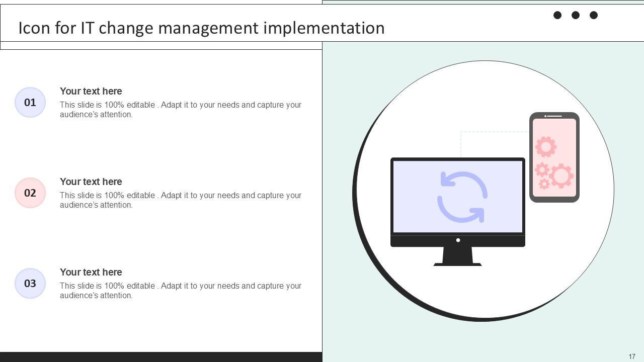Select the description text beside circle 03

[x=180, y=291]
